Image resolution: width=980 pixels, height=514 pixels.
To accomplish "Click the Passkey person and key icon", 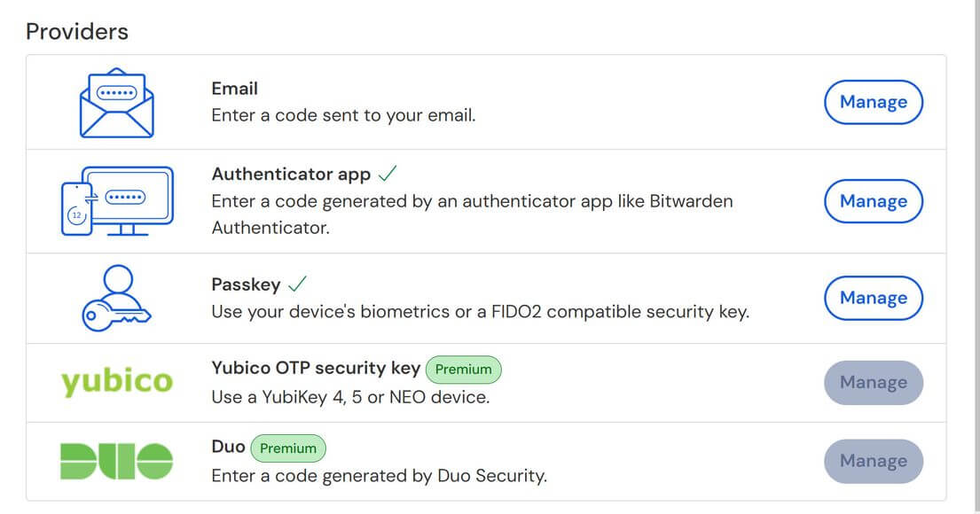I will point(117,298).
